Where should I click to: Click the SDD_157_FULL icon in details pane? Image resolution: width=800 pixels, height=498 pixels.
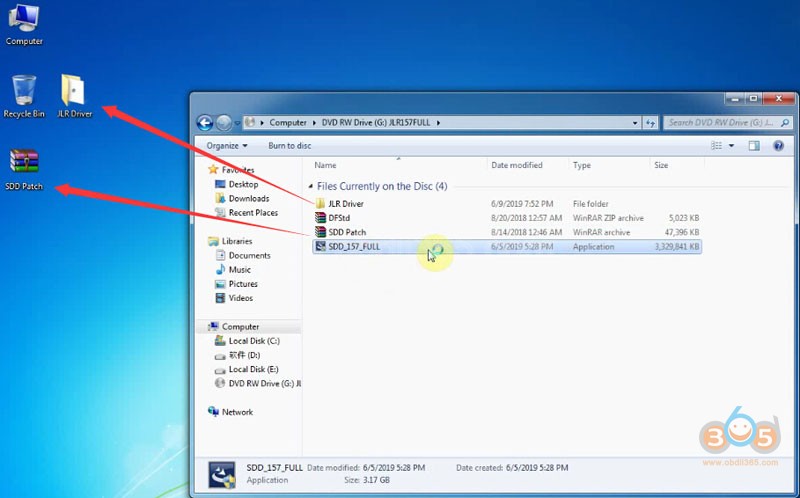click(222, 474)
